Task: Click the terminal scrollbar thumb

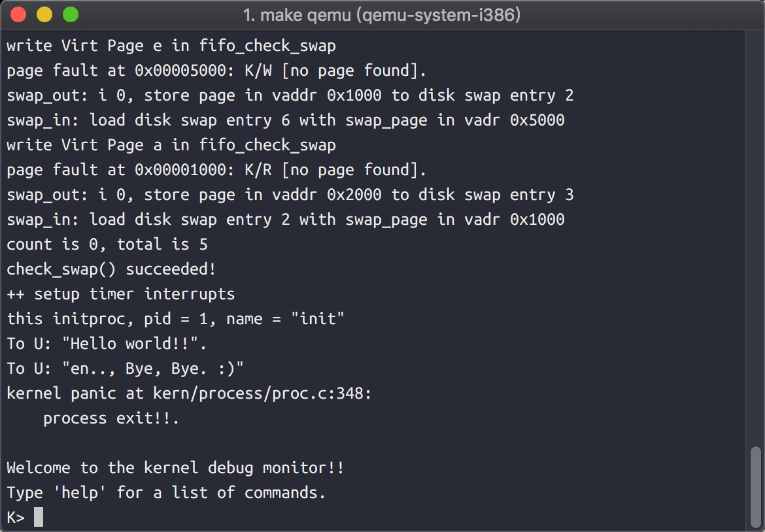Action: pos(756,486)
